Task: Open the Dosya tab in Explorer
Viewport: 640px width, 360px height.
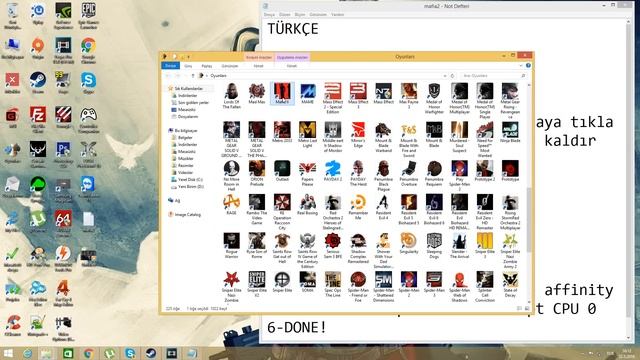Action: [171, 66]
